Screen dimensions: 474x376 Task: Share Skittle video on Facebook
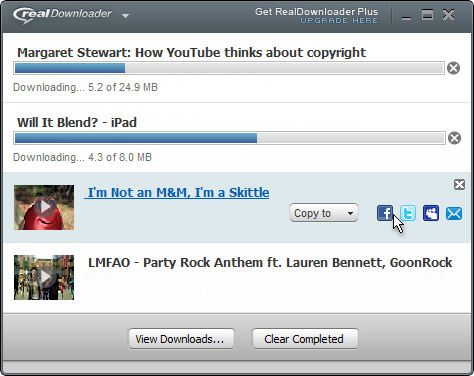pos(385,213)
